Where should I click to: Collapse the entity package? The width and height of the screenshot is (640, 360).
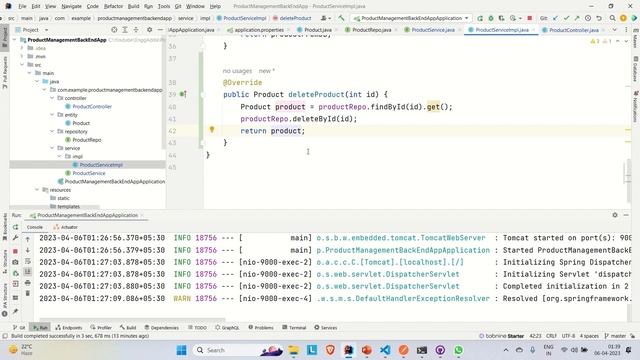coord(52,115)
